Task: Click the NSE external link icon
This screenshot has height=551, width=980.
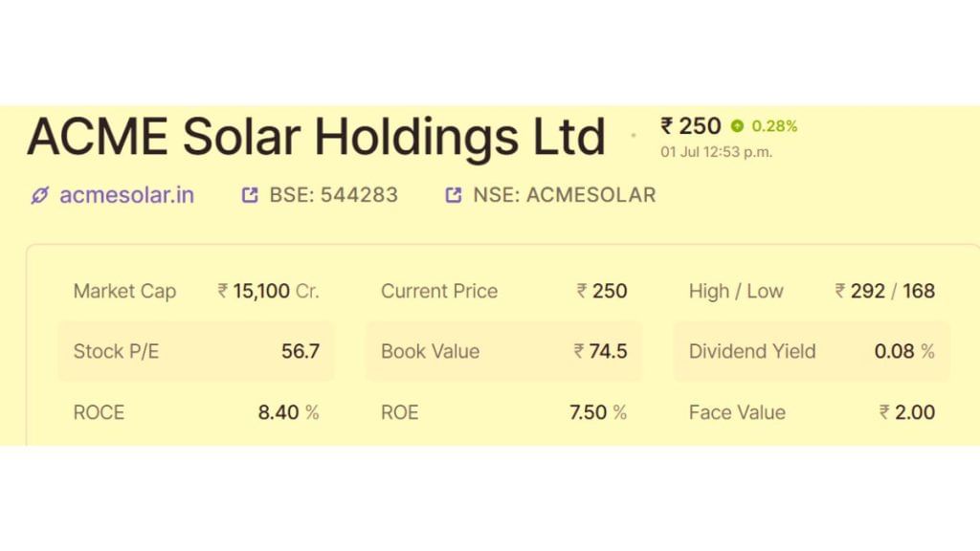Action: [x=453, y=195]
